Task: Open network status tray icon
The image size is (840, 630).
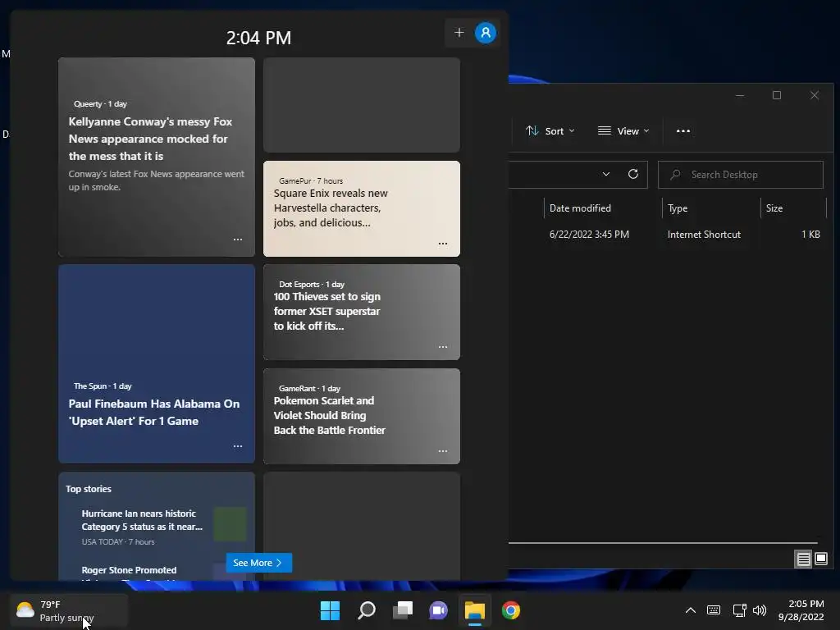Action: [x=739, y=610]
